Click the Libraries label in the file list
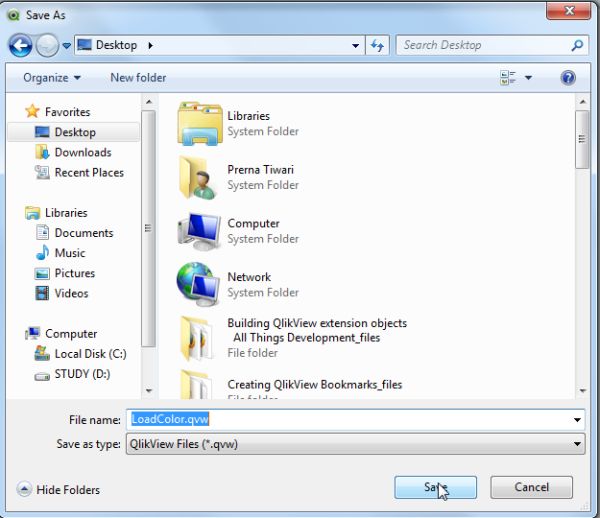Image resolution: width=600 pixels, height=518 pixels. 248,116
